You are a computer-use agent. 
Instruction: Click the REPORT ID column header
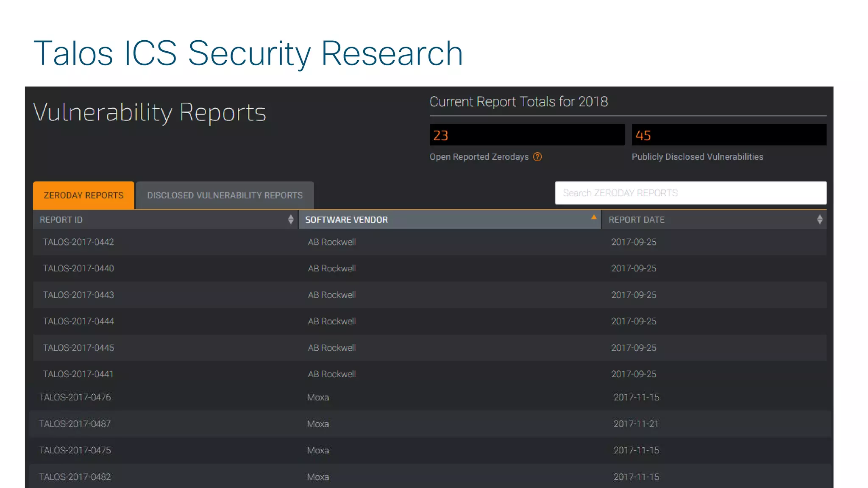(165, 220)
